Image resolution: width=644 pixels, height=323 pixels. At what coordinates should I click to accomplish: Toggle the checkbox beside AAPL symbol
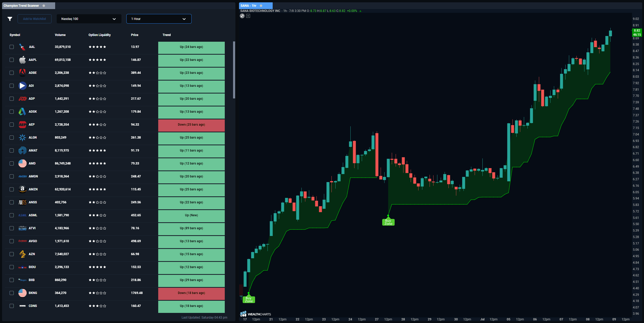pyautogui.click(x=12, y=60)
